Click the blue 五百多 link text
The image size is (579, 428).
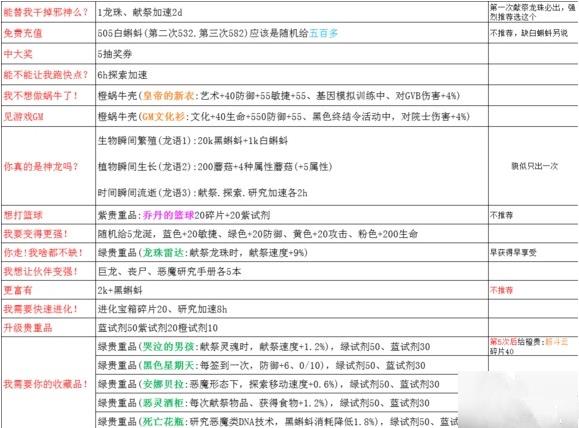pos(323,33)
